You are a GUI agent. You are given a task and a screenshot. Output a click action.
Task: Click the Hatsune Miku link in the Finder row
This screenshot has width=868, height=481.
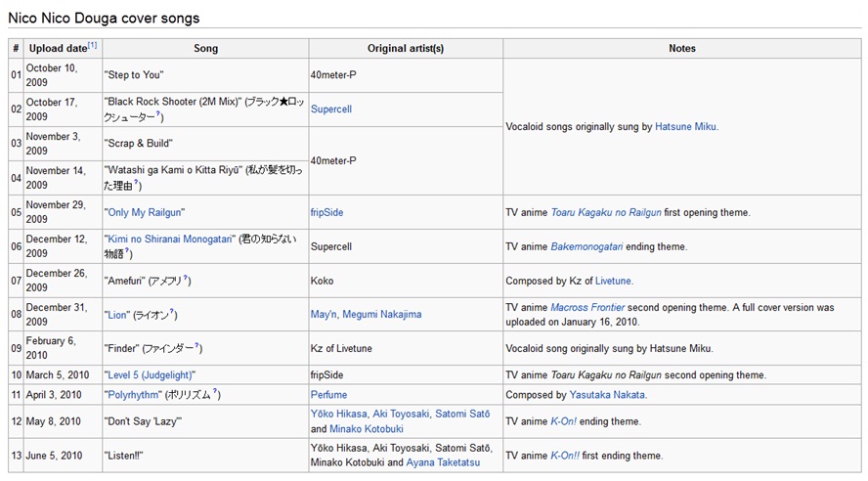[x=680, y=348]
